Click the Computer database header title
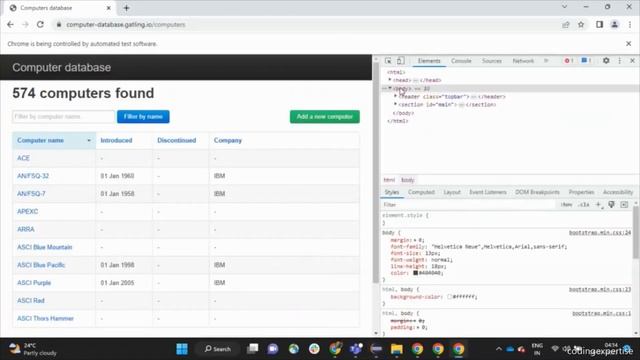Screen dimensions: 640x360 [61, 67]
